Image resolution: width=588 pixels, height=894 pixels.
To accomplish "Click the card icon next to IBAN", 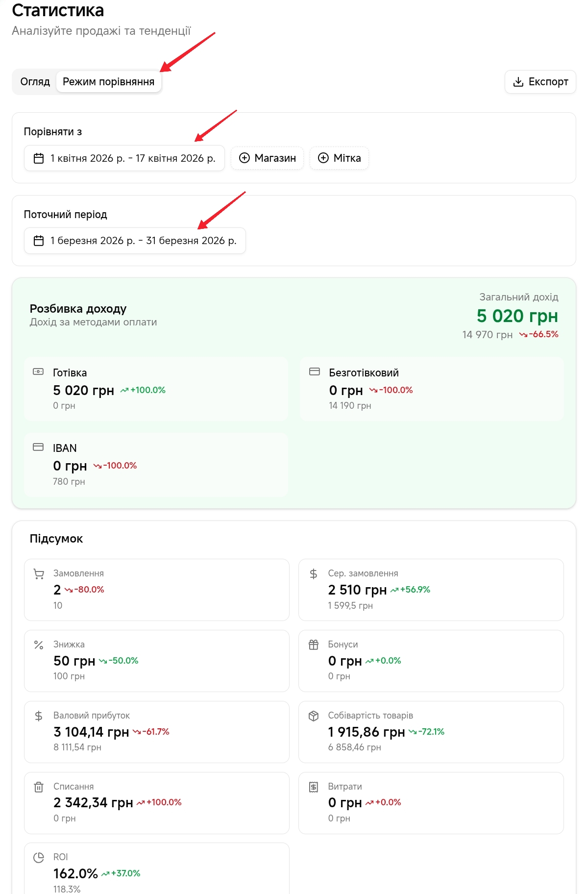I will click(38, 447).
